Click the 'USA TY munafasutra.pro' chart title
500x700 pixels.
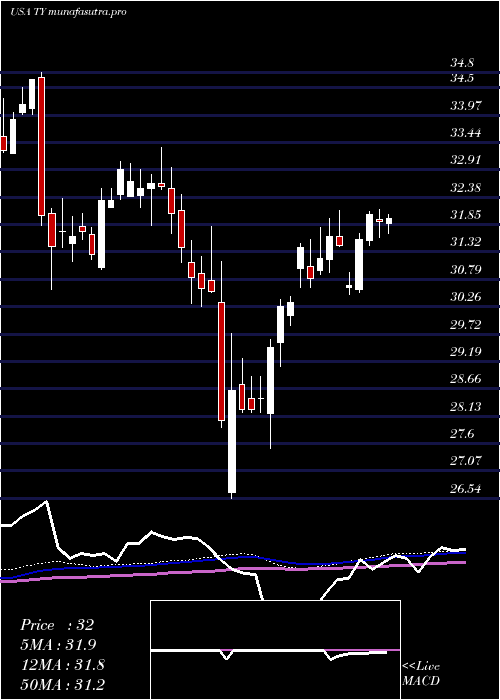(68, 12)
